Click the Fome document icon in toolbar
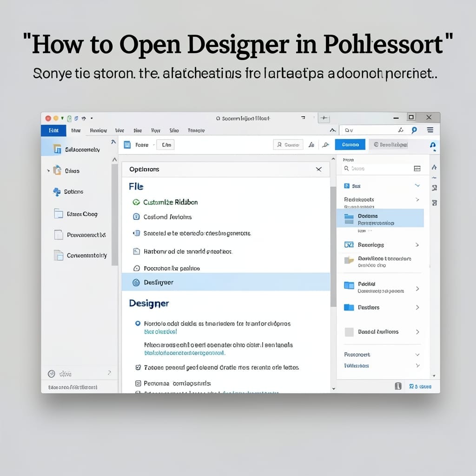 click(127, 145)
